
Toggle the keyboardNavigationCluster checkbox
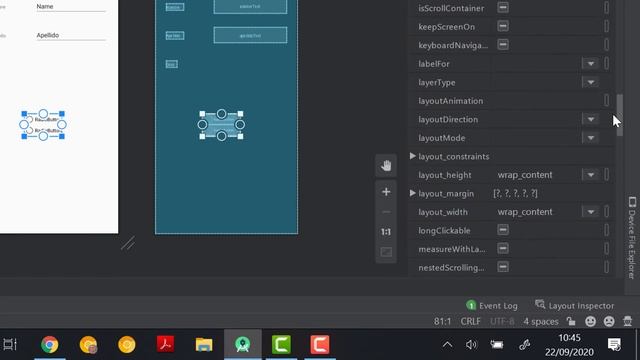pos(503,44)
